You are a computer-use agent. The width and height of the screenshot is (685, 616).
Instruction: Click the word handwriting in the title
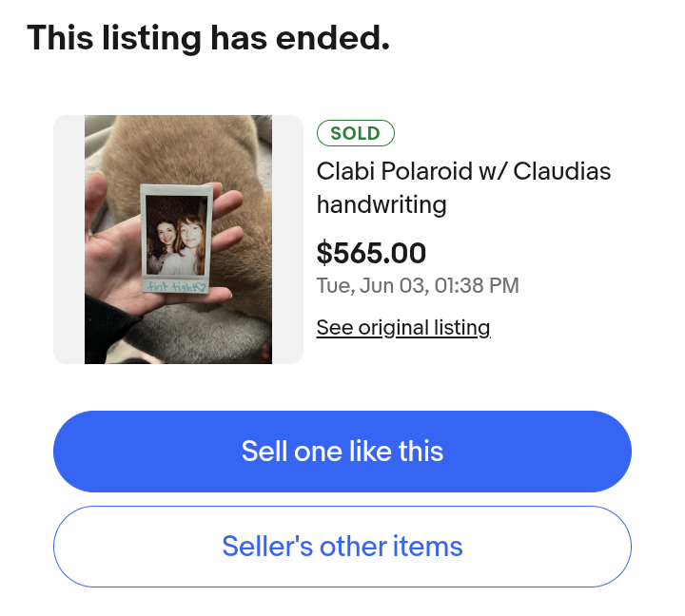(382, 204)
